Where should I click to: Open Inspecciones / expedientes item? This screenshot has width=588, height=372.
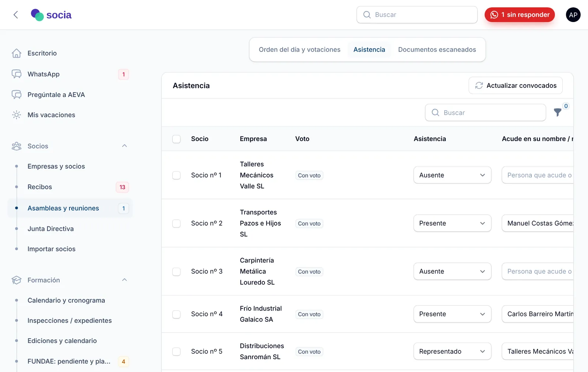click(x=69, y=321)
